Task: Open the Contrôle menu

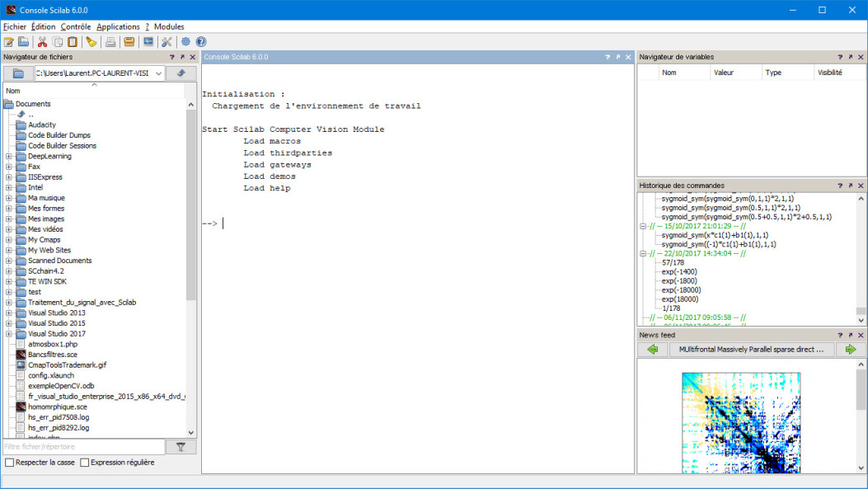Action: (x=76, y=26)
